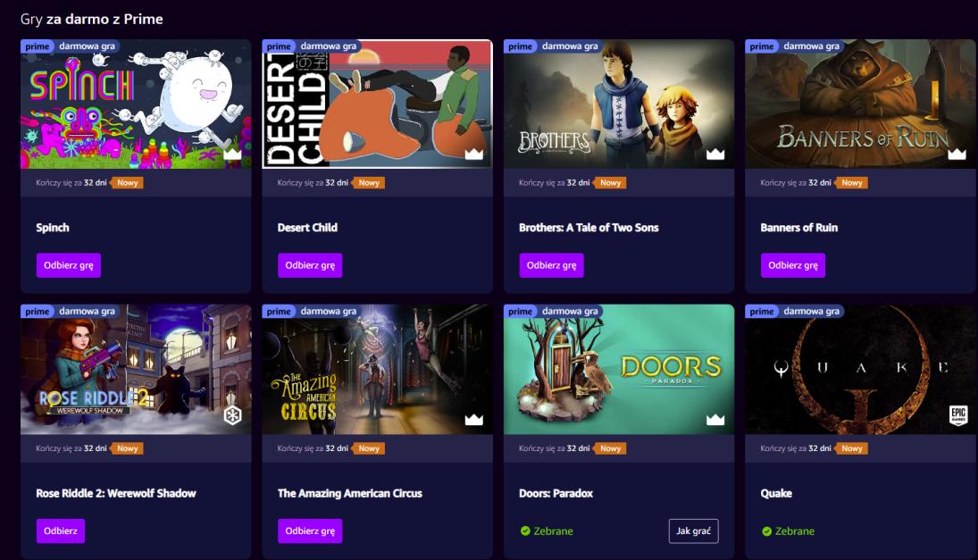Claim Spinch with its Odbierz grę button
This screenshot has height=560, width=978.
(x=69, y=265)
